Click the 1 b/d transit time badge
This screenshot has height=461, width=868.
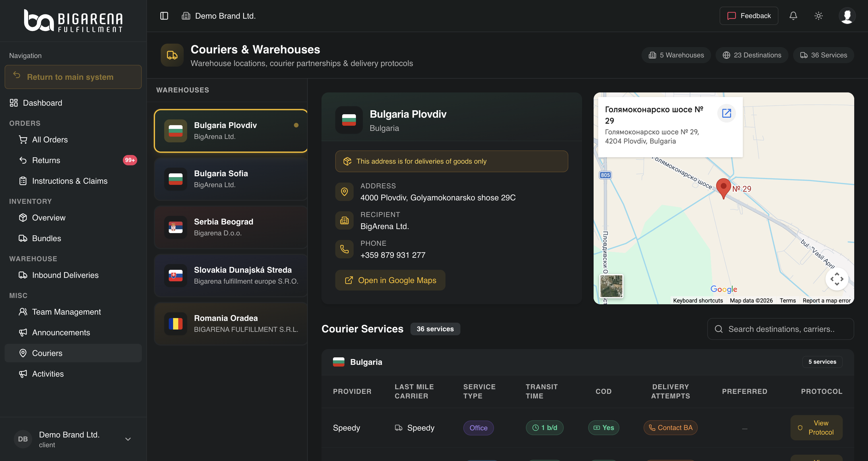click(545, 428)
